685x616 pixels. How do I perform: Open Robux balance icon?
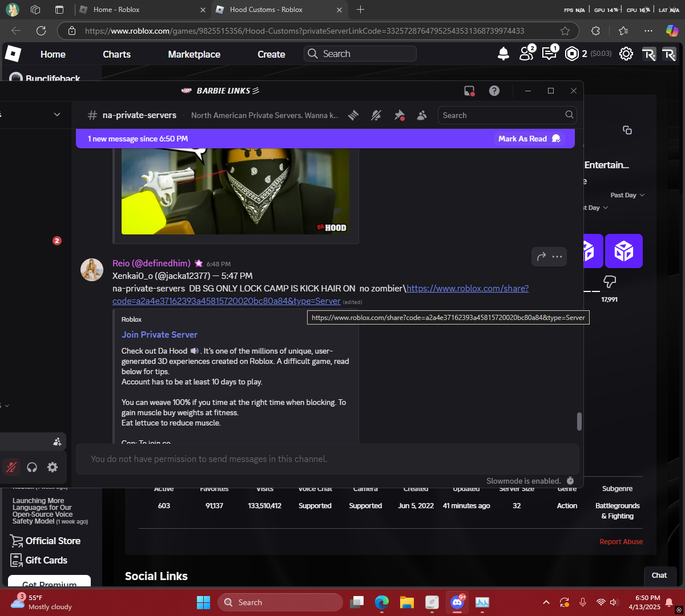point(571,54)
